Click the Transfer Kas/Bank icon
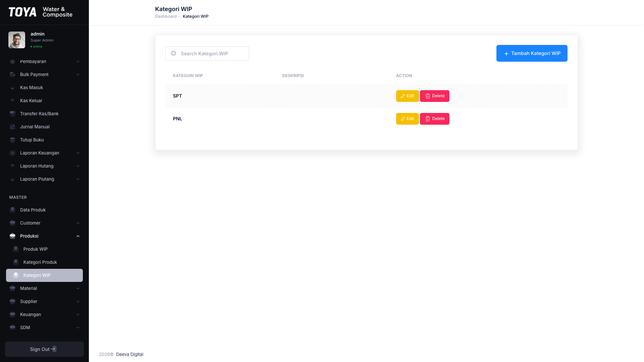The height and width of the screenshot is (362, 644). [x=12, y=114]
